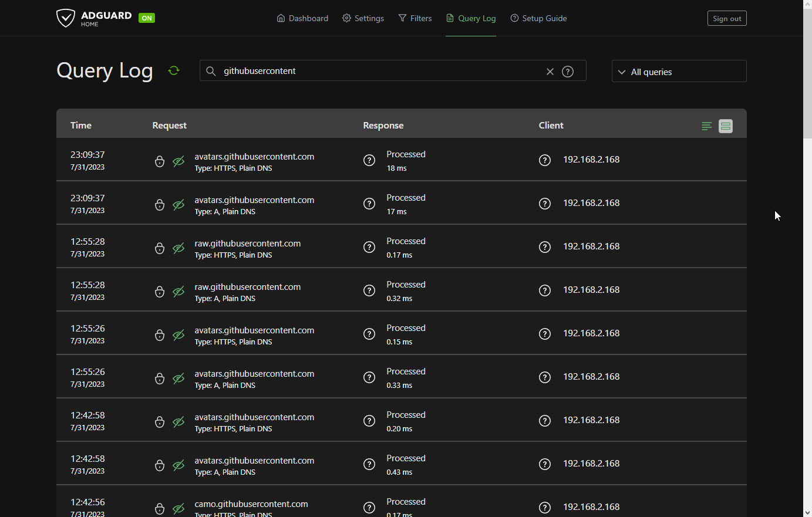Switch to compact log view
This screenshot has width=812, height=517.
coord(706,126)
